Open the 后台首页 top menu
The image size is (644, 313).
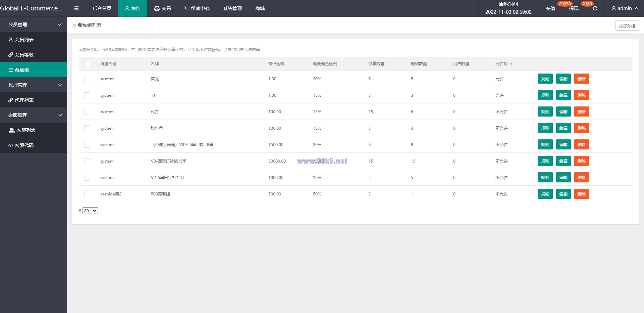[102, 8]
